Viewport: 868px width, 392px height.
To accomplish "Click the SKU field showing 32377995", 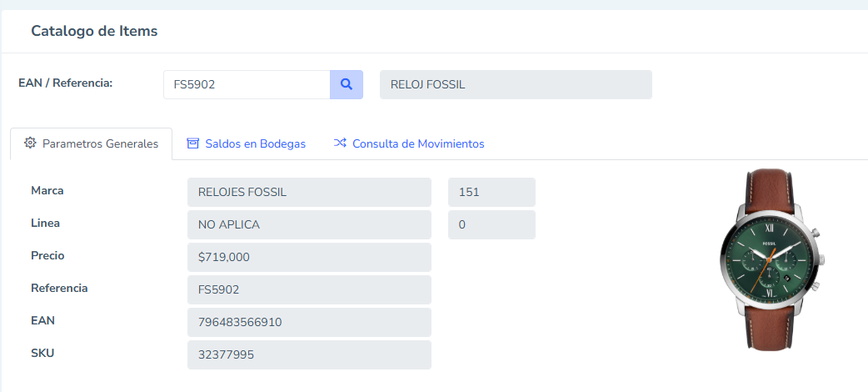I will tap(309, 354).
